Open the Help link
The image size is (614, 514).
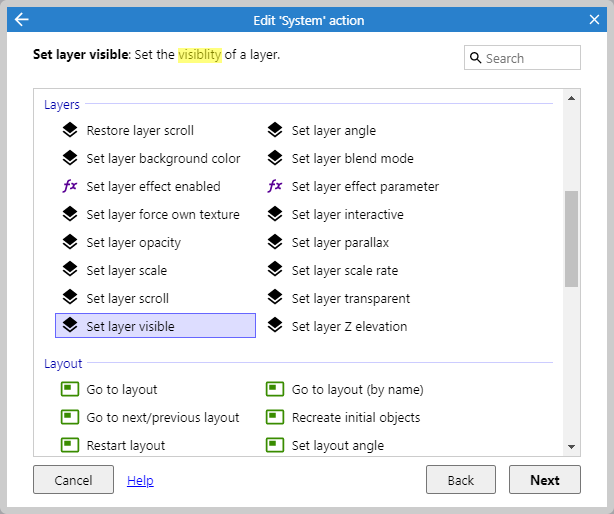pyautogui.click(x=140, y=480)
